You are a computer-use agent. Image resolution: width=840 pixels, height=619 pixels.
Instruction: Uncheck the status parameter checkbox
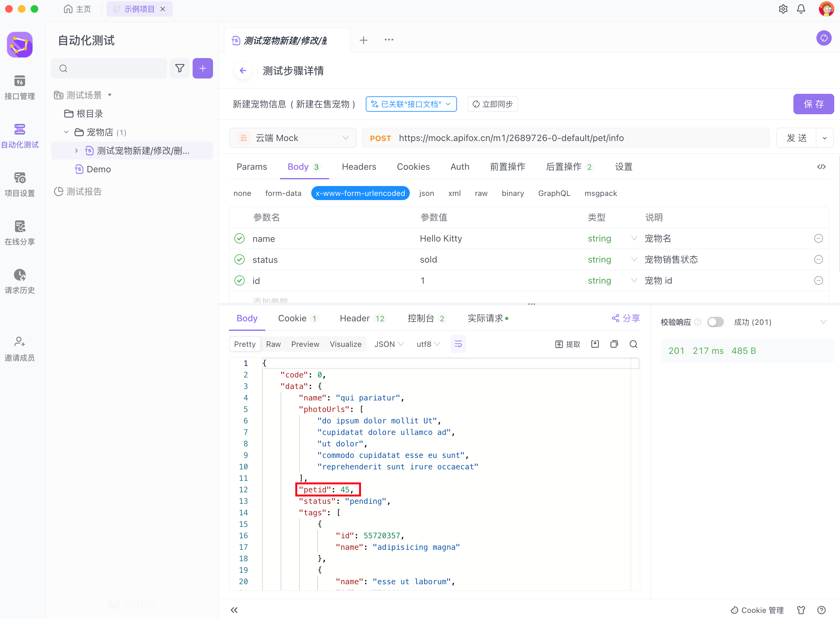[240, 260]
